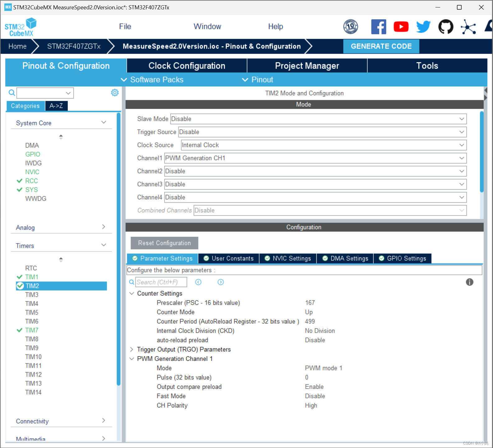Click the Counter Period value 499

(x=310, y=321)
